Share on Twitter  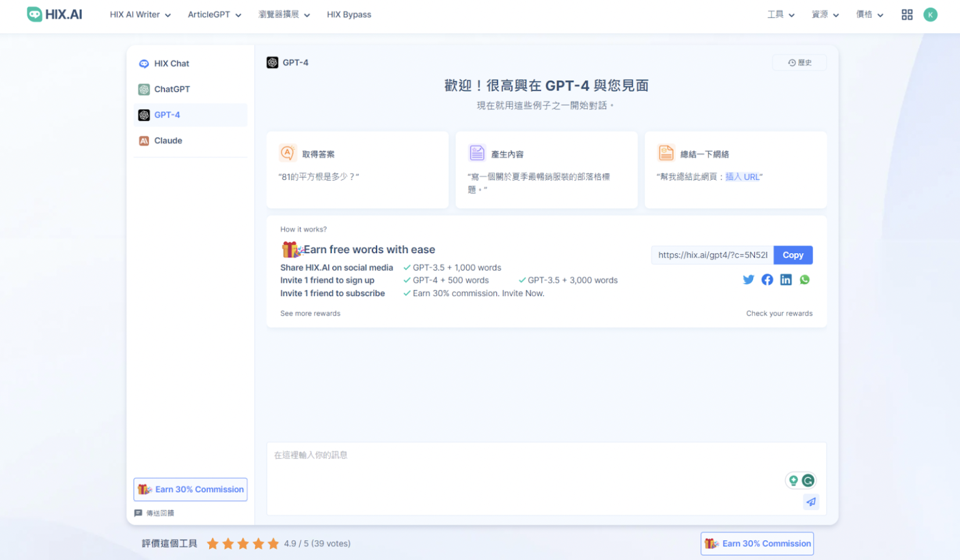pos(748,280)
